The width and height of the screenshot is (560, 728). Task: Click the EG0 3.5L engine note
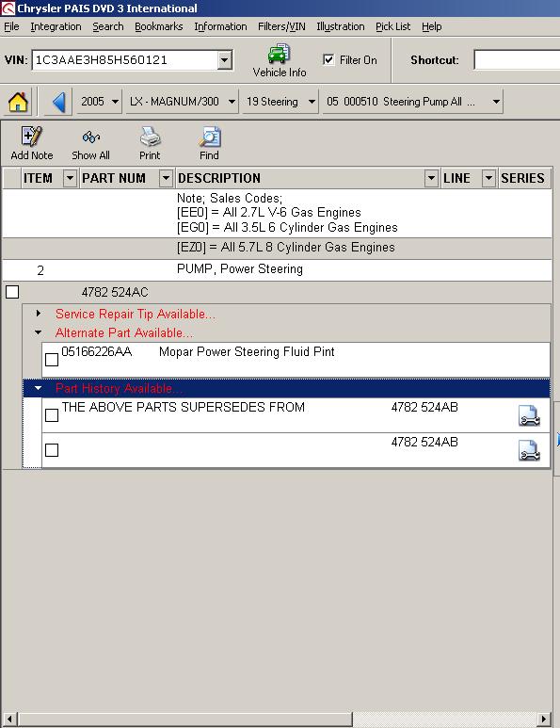click(x=287, y=227)
